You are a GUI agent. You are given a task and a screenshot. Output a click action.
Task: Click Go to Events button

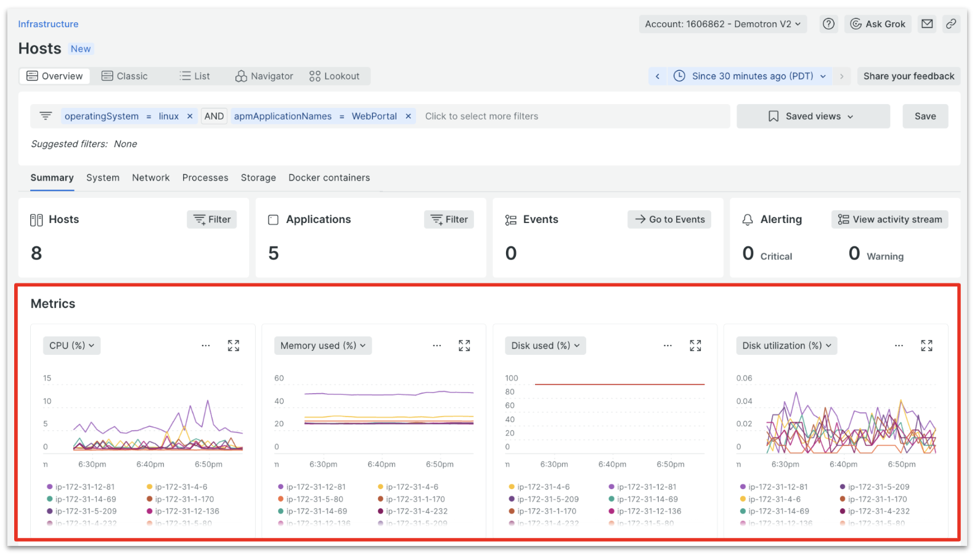pyautogui.click(x=669, y=220)
